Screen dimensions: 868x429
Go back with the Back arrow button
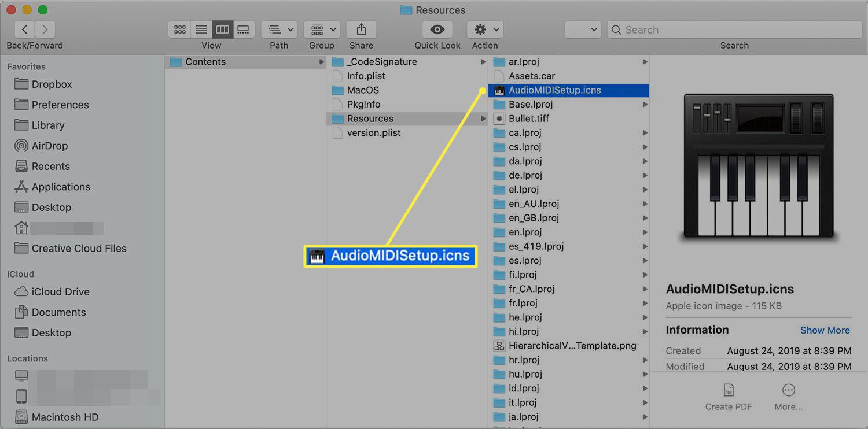pos(24,29)
